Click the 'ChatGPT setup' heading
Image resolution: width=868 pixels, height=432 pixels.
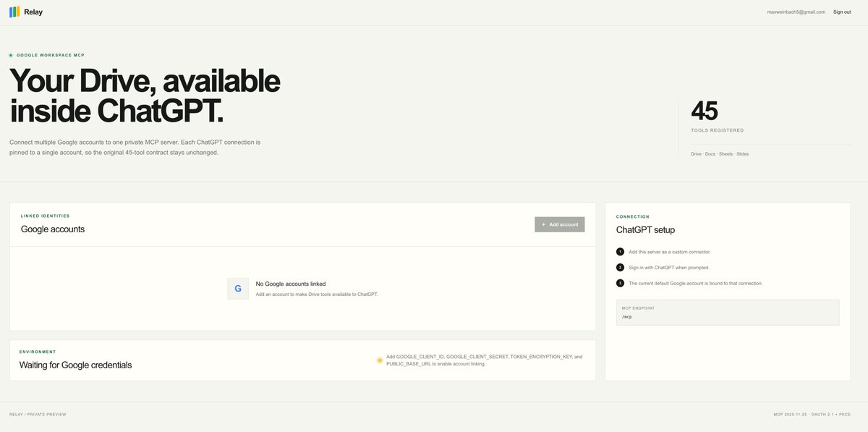pos(645,230)
